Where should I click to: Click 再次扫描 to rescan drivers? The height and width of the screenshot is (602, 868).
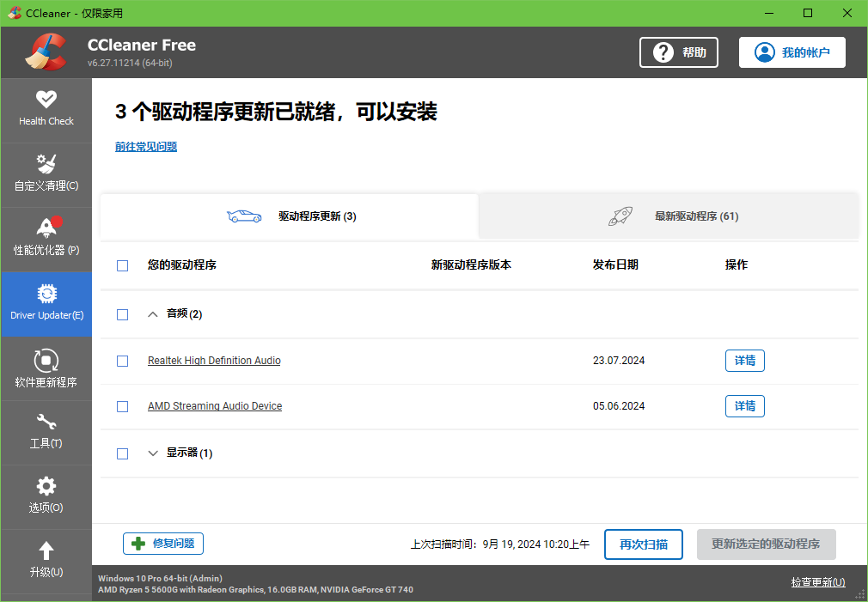(643, 544)
